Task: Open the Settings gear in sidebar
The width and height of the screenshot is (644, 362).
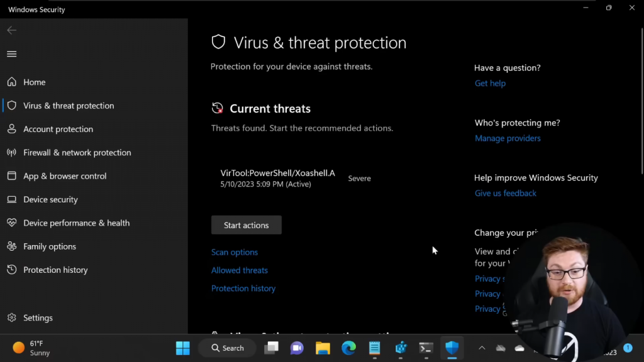Action: 11,318
